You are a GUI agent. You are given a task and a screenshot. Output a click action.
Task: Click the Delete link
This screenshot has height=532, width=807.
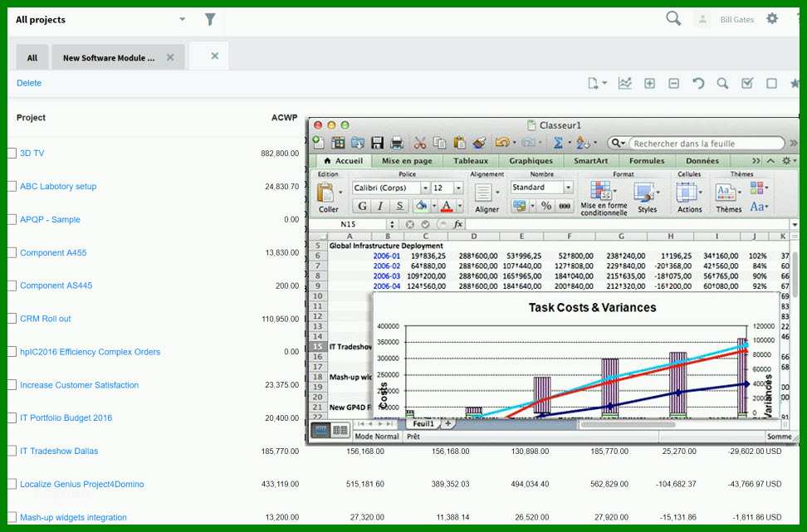coord(29,83)
